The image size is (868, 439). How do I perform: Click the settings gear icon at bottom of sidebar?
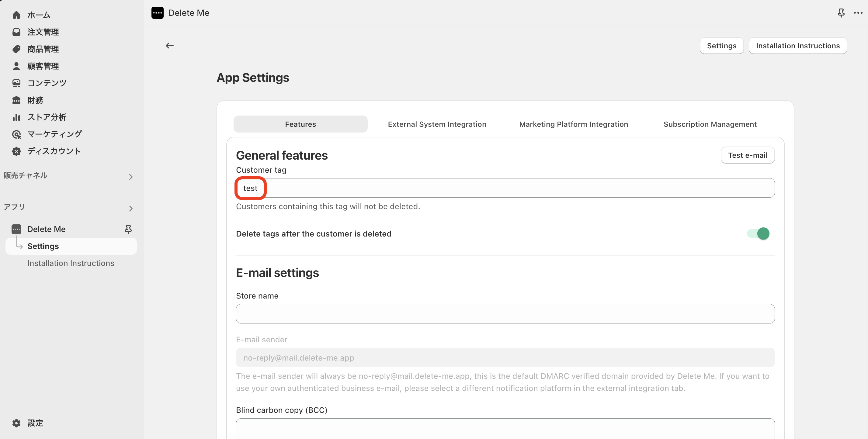pyautogui.click(x=16, y=423)
